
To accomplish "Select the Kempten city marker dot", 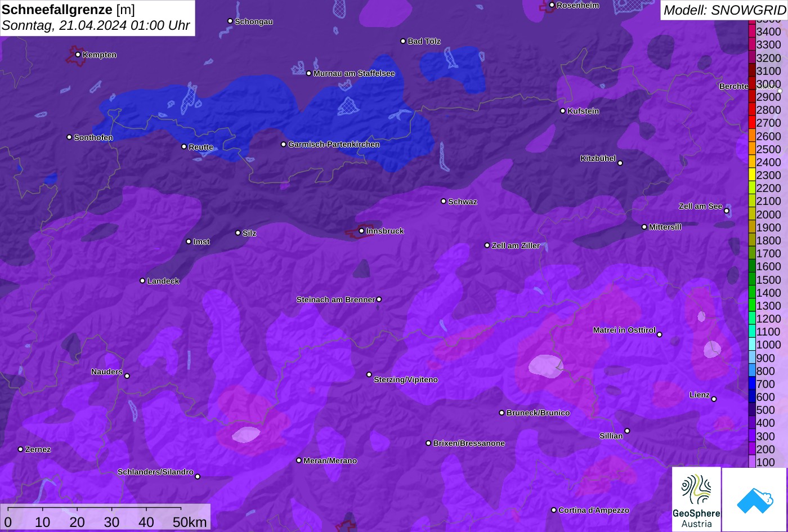I will click(78, 55).
